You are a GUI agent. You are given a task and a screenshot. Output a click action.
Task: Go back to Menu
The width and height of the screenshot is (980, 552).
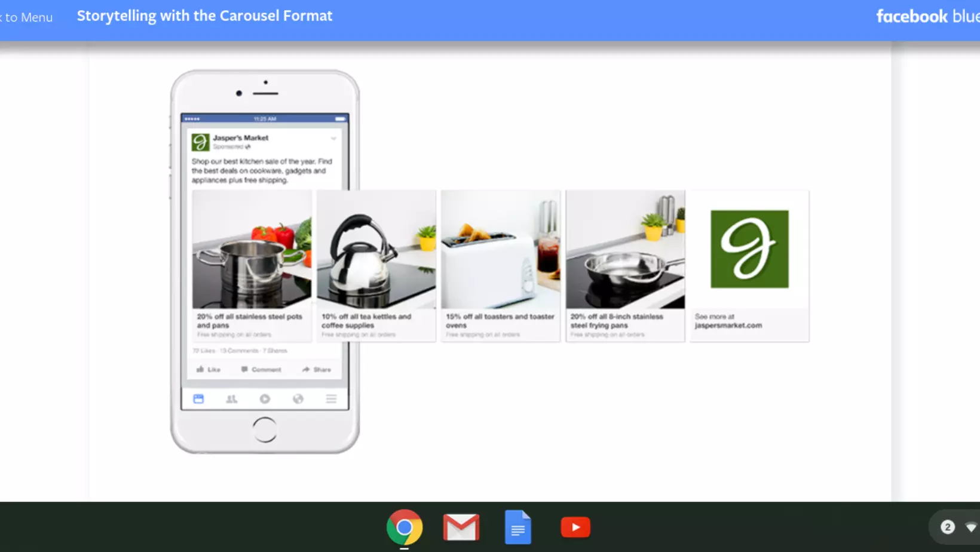coord(27,17)
